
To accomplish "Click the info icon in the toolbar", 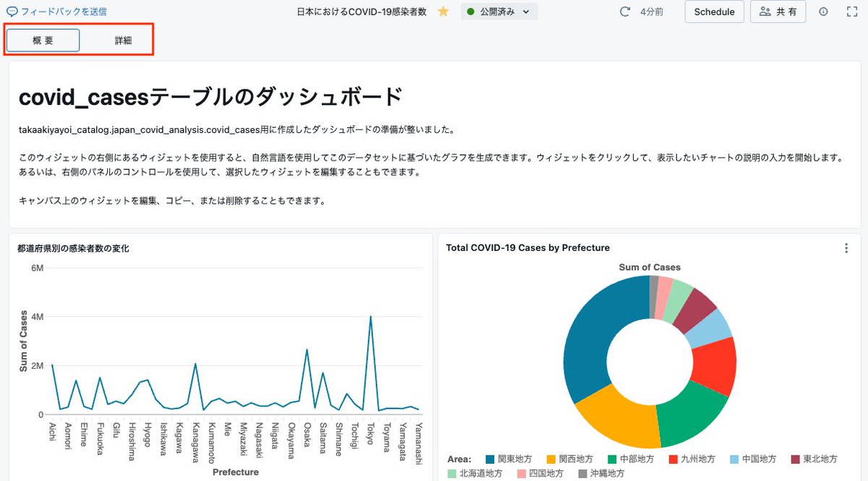I will pos(823,12).
